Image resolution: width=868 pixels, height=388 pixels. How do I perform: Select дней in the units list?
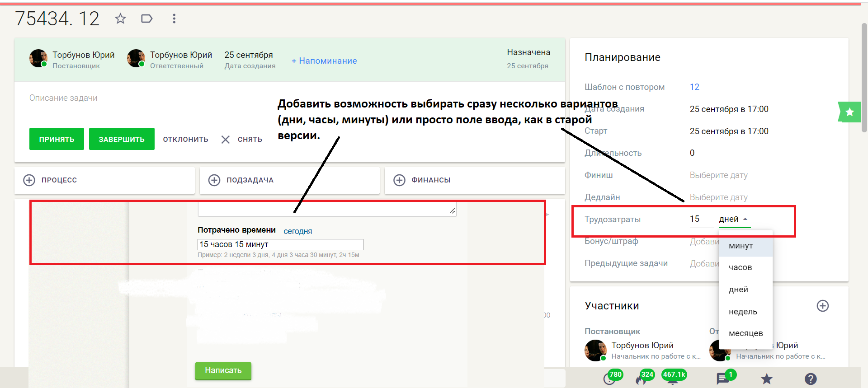click(746, 290)
